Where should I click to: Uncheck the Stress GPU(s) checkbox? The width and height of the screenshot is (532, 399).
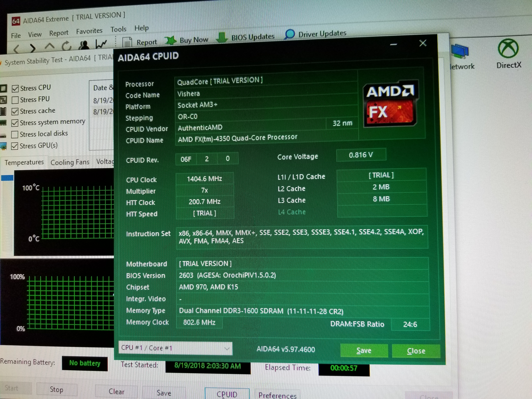[15, 146]
